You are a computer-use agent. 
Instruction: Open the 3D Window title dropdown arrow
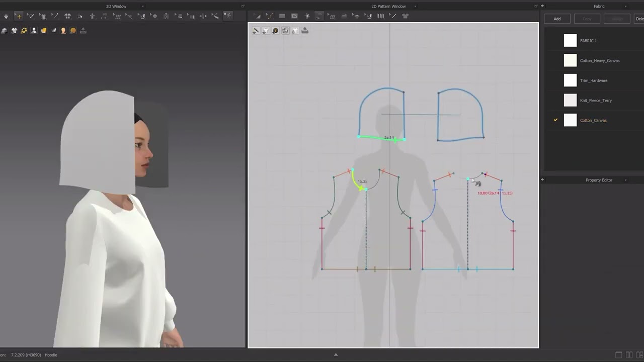[x=142, y=7]
